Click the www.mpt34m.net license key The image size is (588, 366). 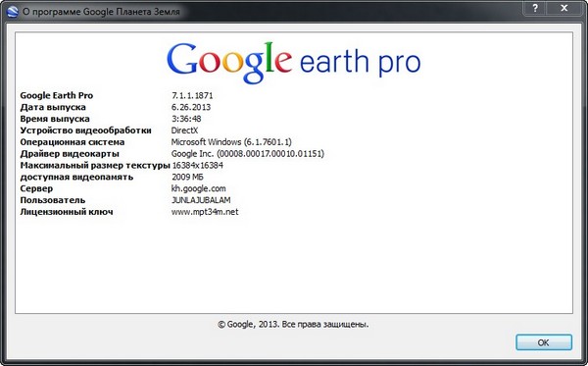[205, 212]
